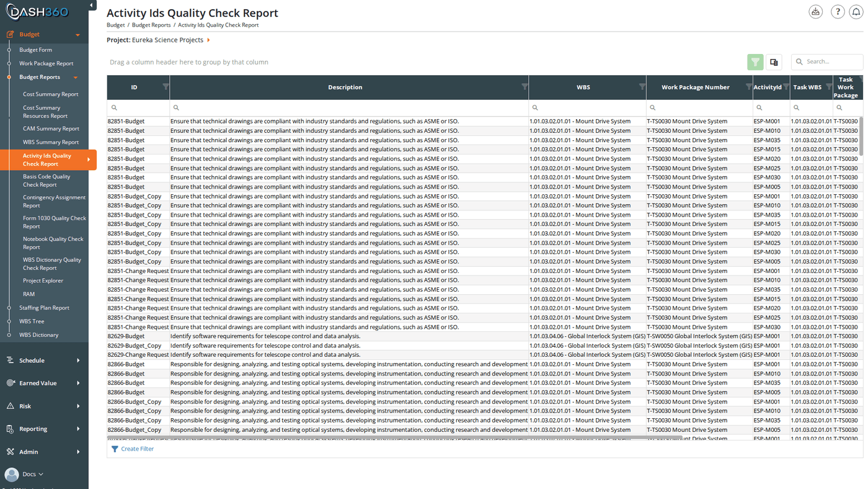Open filter icon on ID column header

pyautogui.click(x=166, y=87)
